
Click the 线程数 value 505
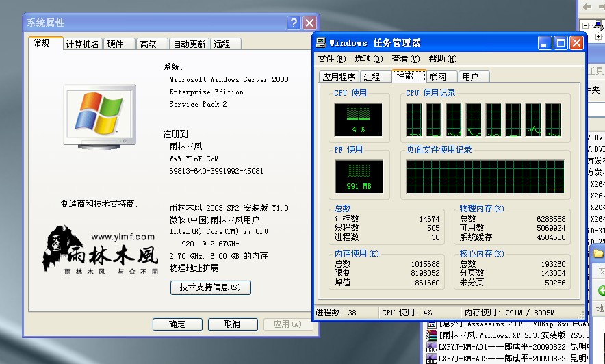(433, 228)
